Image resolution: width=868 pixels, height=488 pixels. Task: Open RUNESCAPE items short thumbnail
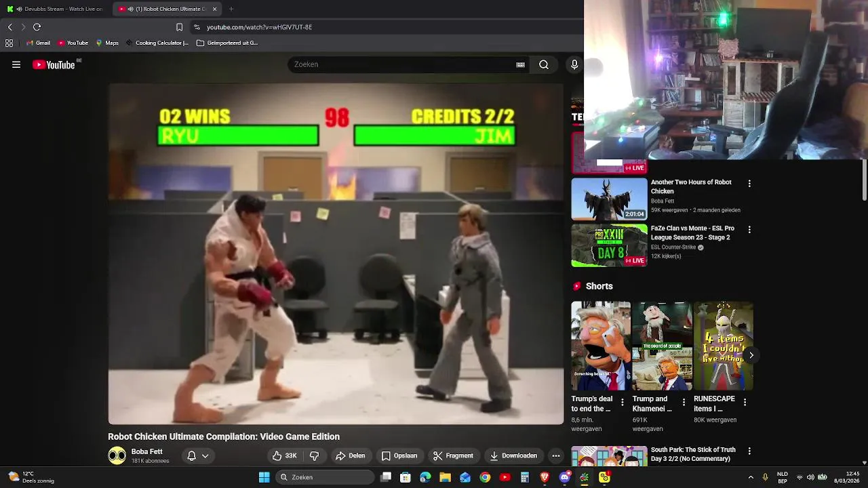pyautogui.click(x=723, y=346)
